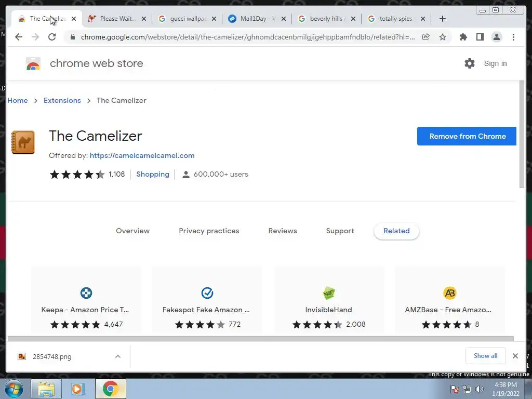This screenshot has width=532, height=399.
Task: Click the volume speaker tray icon
Action: click(x=480, y=389)
